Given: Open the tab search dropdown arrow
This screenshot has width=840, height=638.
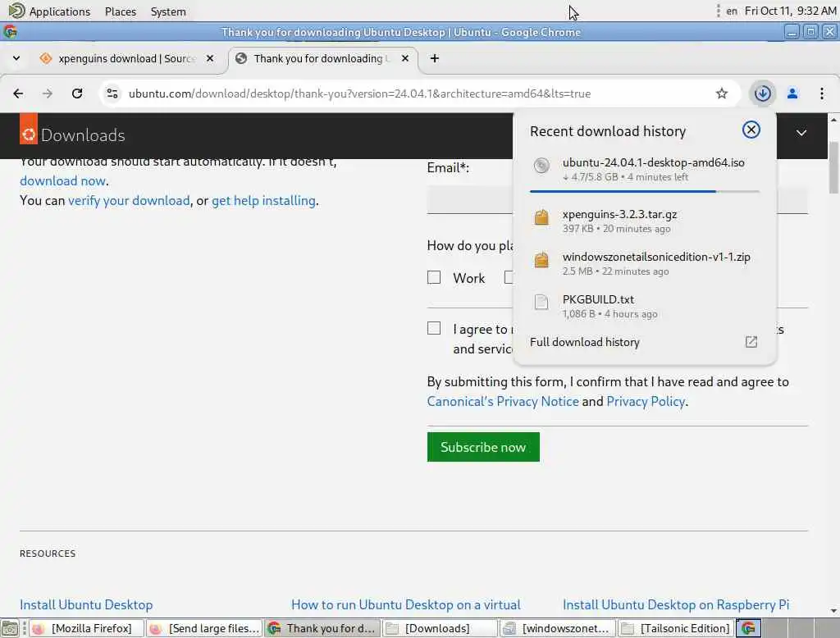Looking at the screenshot, I should [16, 58].
